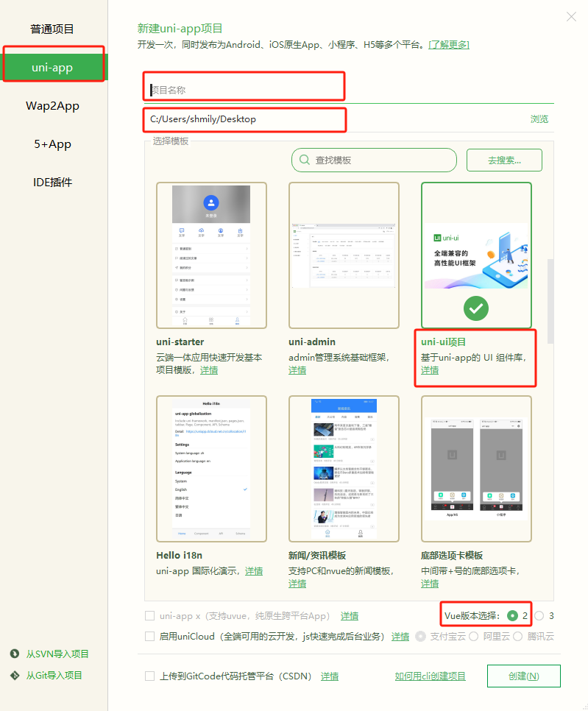Open 详情 link for 新闻/资讯模板
The width and height of the screenshot is (588, 711).
tap(297, 584)
